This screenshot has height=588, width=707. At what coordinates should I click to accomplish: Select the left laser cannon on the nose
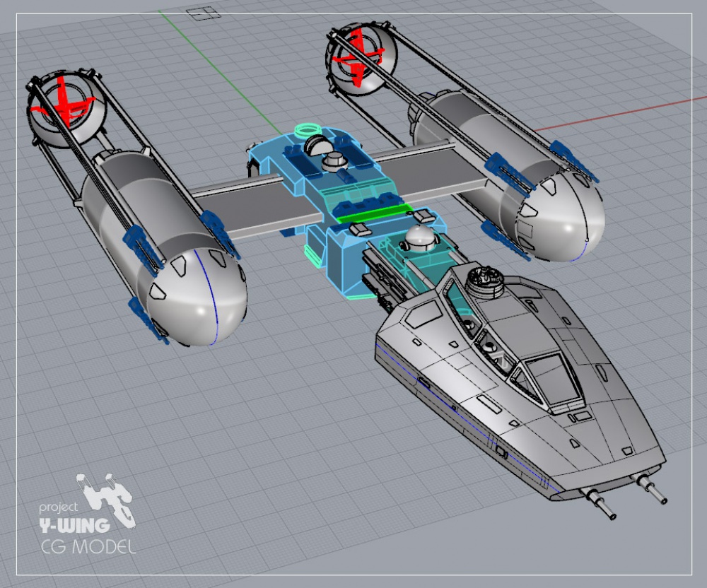pyautogui.click(x=598, y=503)
